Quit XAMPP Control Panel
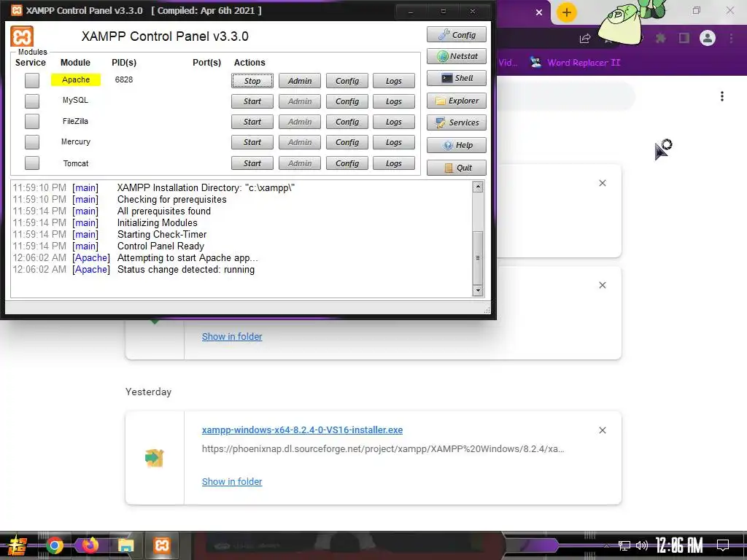Screen dimensions: 747x560 click(457, 168)
